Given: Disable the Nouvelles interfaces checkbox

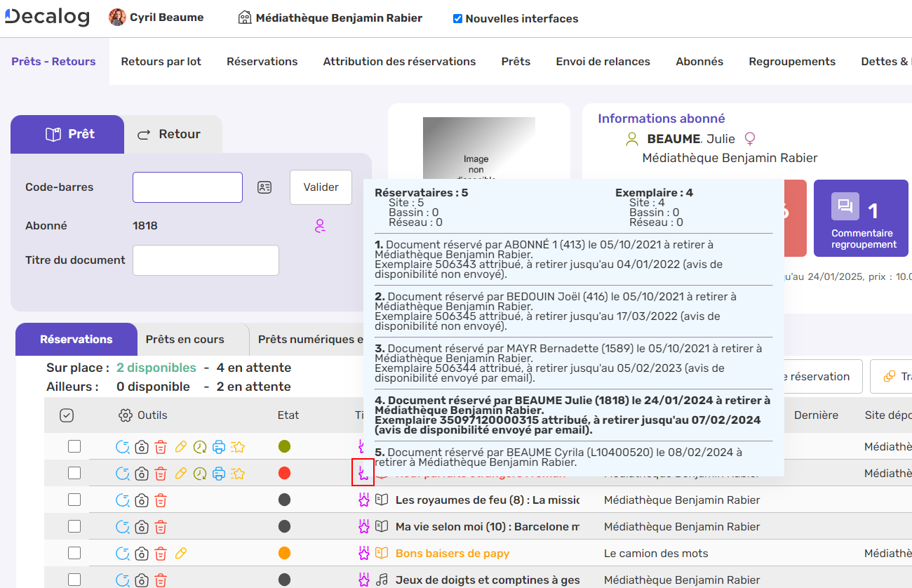Looking at the screenshot, I should 459,18.
